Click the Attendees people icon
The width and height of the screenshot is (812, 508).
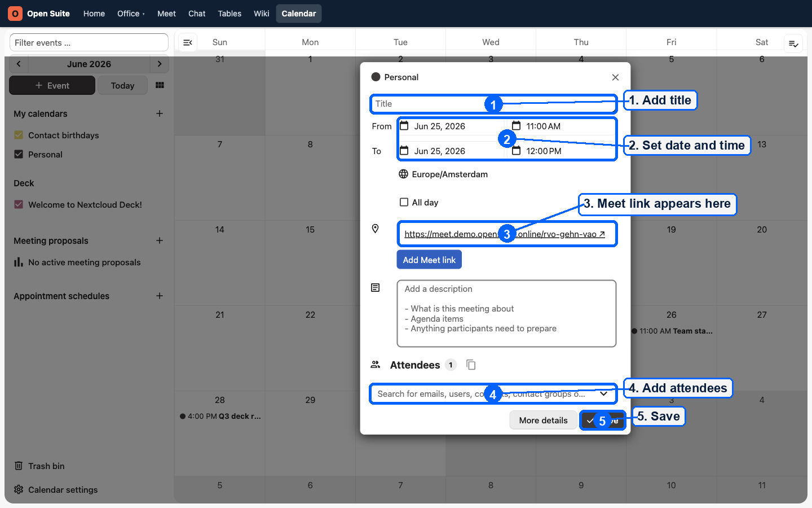pyautogui.click(x=375, y=365)
